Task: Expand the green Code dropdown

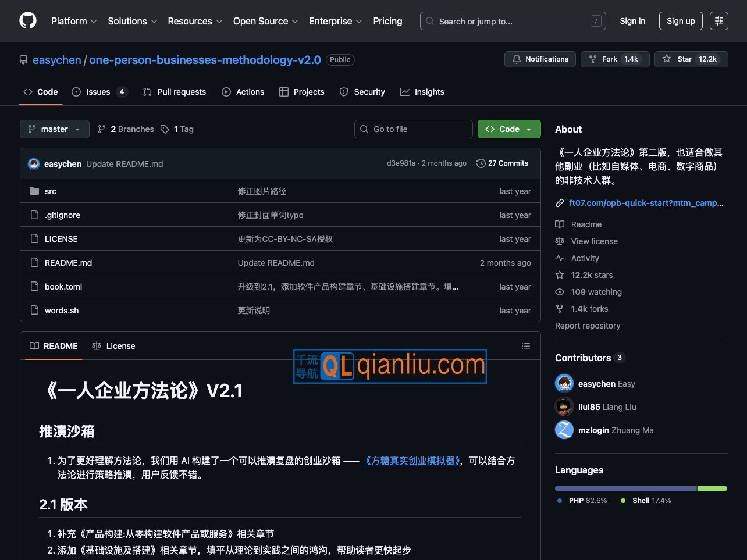Action: 508,129
